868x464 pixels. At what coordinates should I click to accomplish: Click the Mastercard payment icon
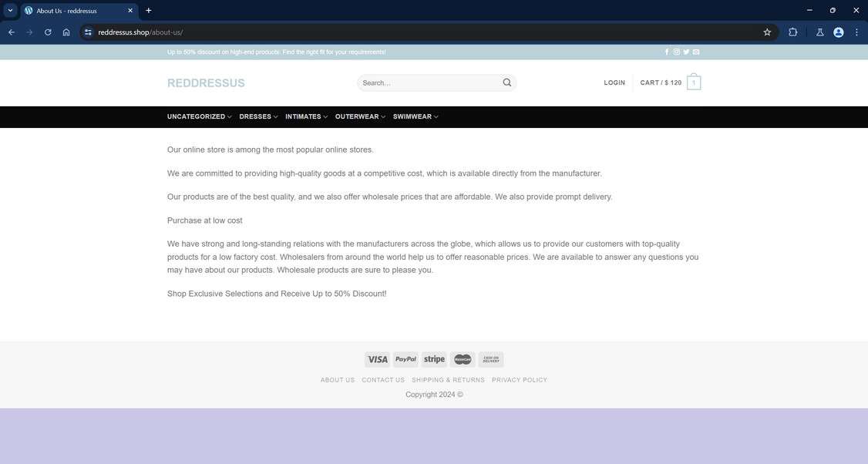point(463,359)
